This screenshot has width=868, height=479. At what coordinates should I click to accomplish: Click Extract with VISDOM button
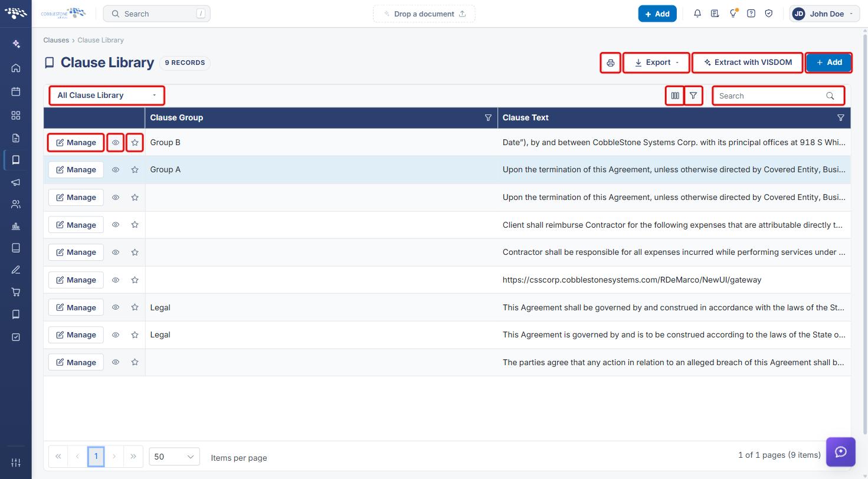point(748,63)
